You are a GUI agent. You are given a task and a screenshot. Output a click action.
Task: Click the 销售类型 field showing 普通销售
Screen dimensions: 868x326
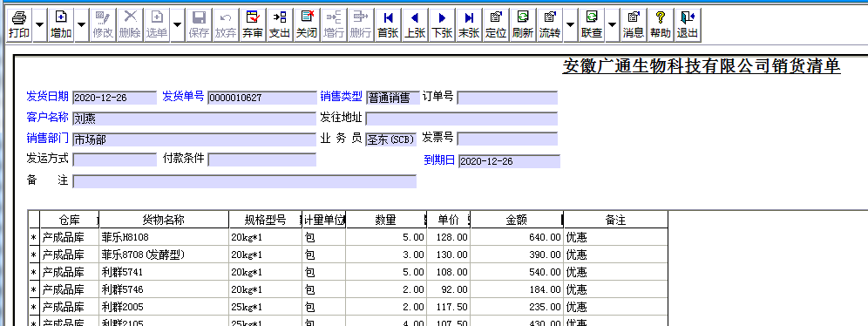(392, 98)
